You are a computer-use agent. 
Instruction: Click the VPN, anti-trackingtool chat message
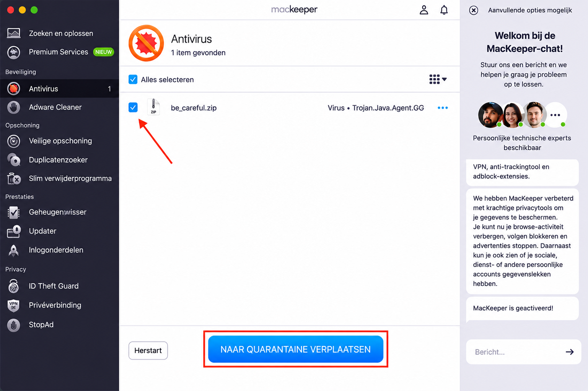pos(522,172)
